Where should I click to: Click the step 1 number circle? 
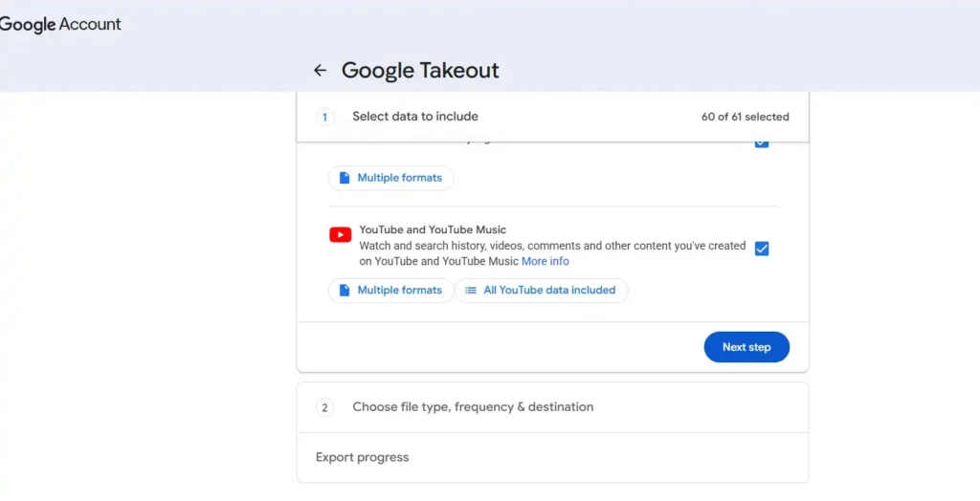[324, 117]
